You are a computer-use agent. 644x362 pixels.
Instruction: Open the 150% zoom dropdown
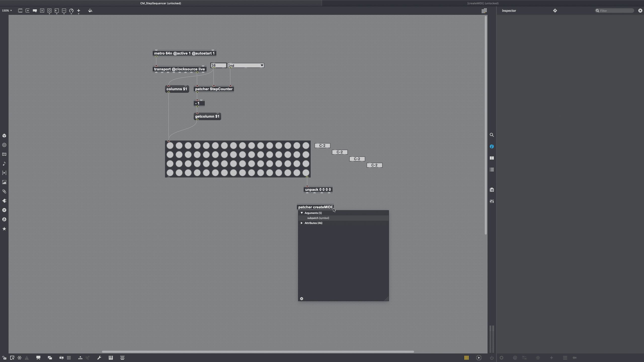tap(7, 11)
